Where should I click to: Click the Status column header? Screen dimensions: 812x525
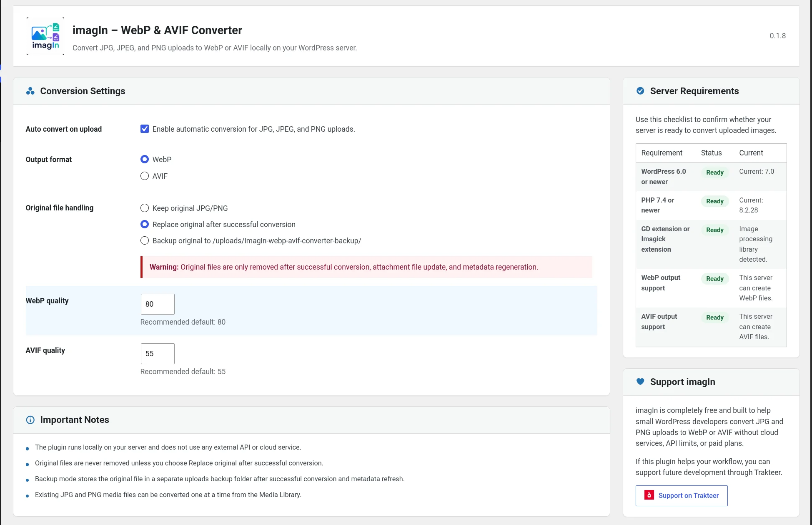click(711, 153)
